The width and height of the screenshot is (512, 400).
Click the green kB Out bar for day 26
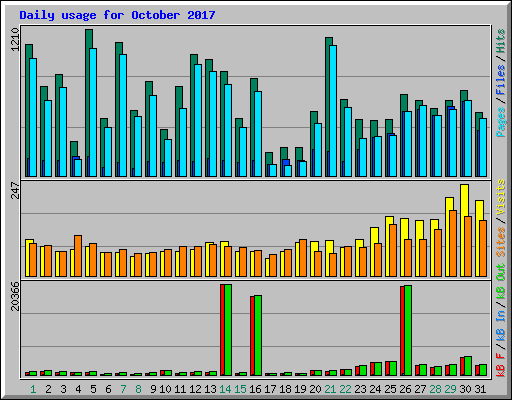(408, 331)
